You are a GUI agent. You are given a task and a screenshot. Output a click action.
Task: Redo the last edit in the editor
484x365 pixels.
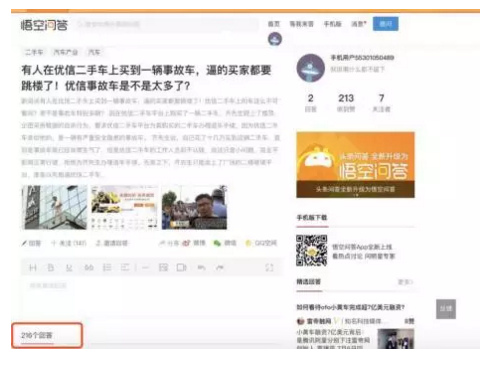click(x=220, y=268)
